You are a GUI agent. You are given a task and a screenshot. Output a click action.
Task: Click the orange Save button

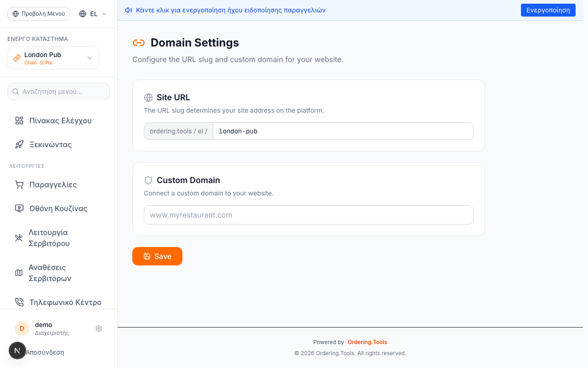157,256
